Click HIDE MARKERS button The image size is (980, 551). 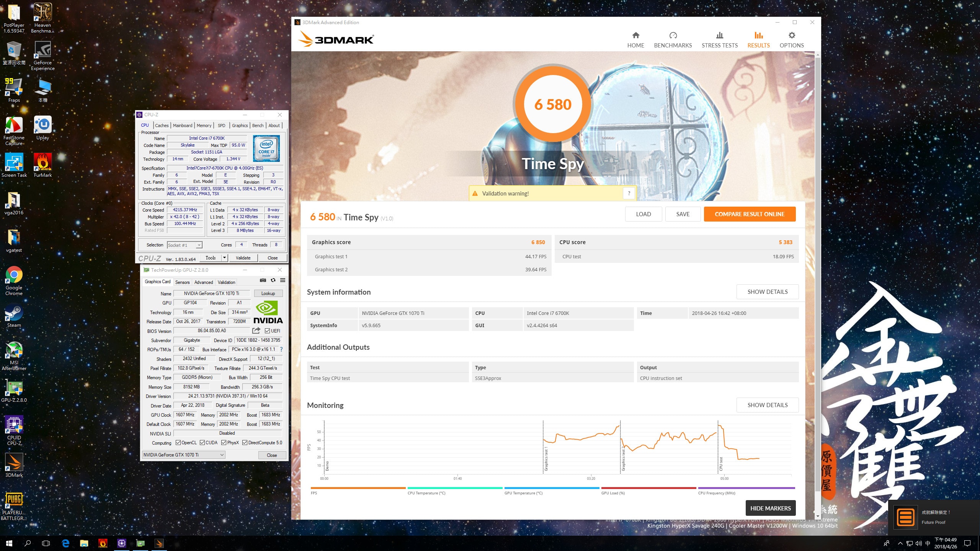pyautogui.click(x=770, y=508)
